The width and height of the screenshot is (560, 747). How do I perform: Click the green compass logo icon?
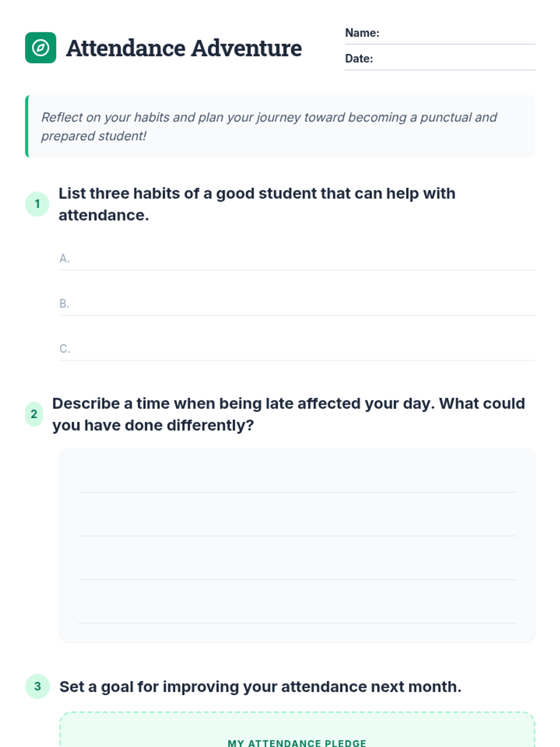click(41, 48)
